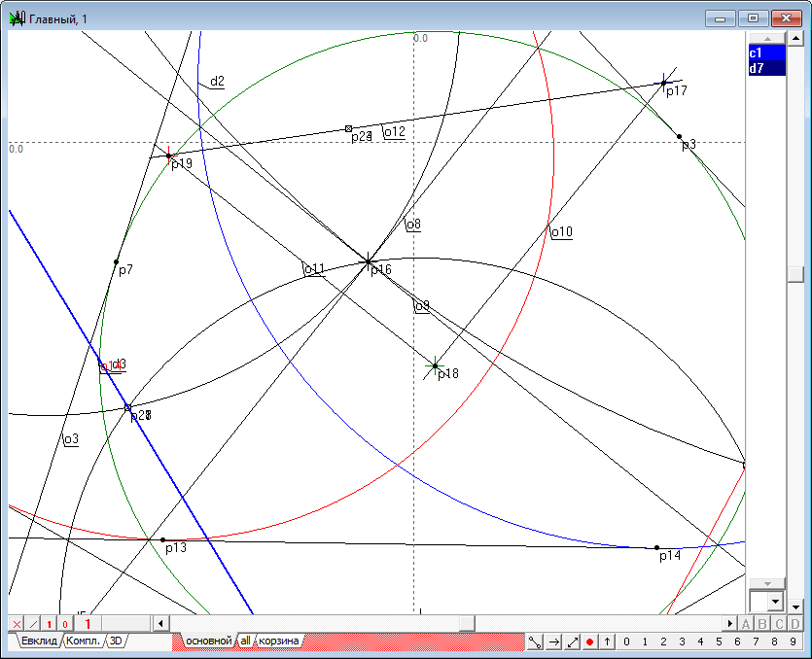Click the o11 label on the canvas
This screenshot has height=659, width=812.
(314, 269)
